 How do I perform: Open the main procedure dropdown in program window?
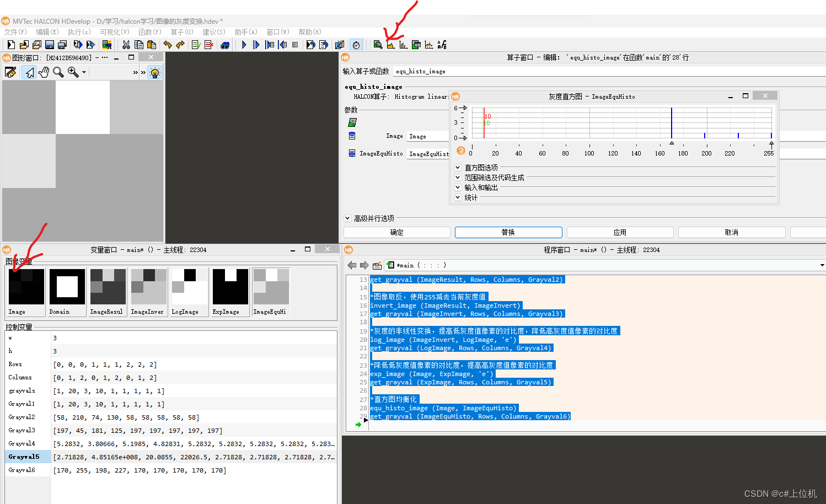(822, 265)
